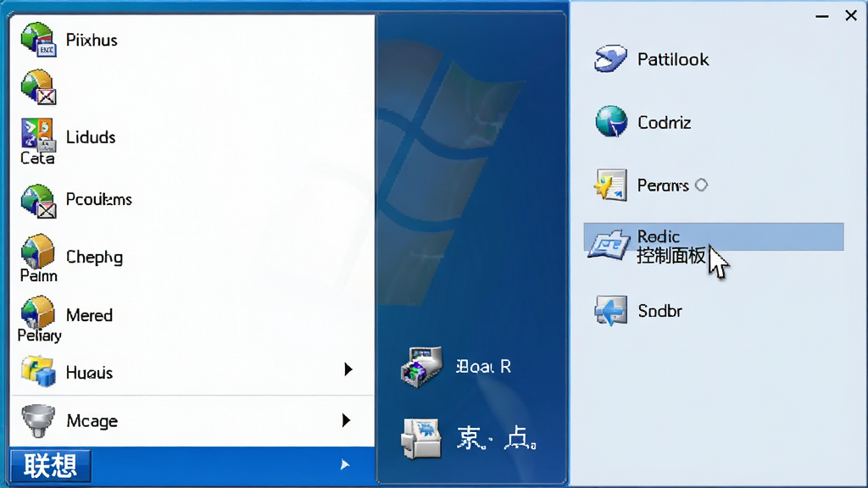868x488 pixels.
Task: Choose the Chephg menu entry
Action: click(x=94, y=258)
